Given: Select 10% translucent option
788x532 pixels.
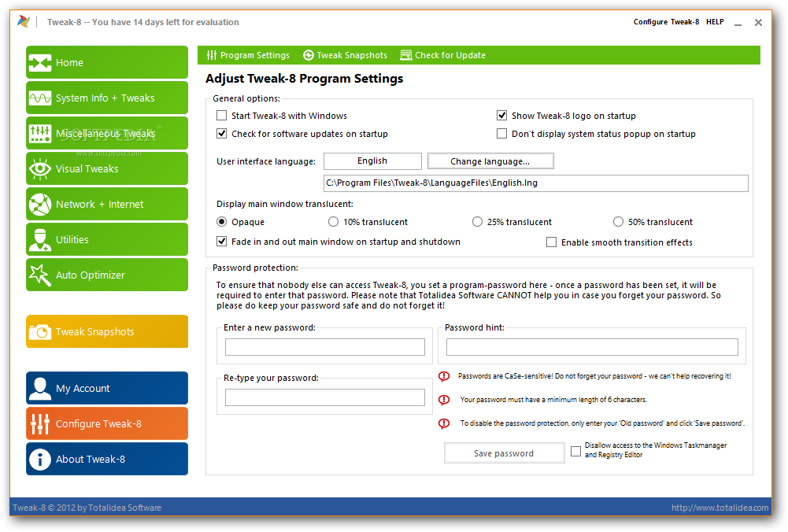Looking at the screenshot, I should pyautogui.click(x=333, y=222).
